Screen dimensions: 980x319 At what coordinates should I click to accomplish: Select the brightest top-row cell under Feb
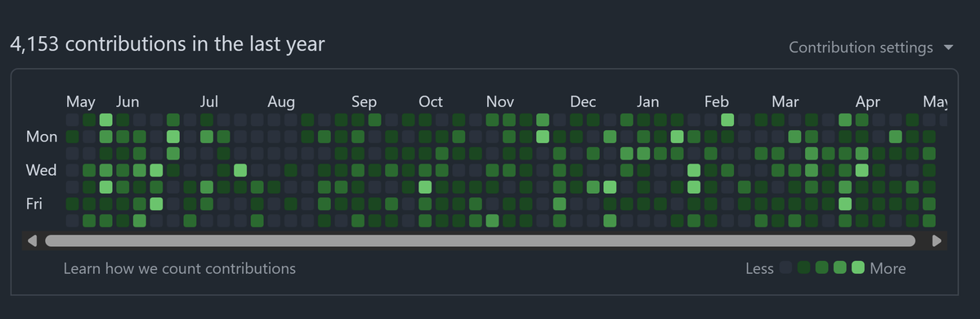[x=727, y=119]
